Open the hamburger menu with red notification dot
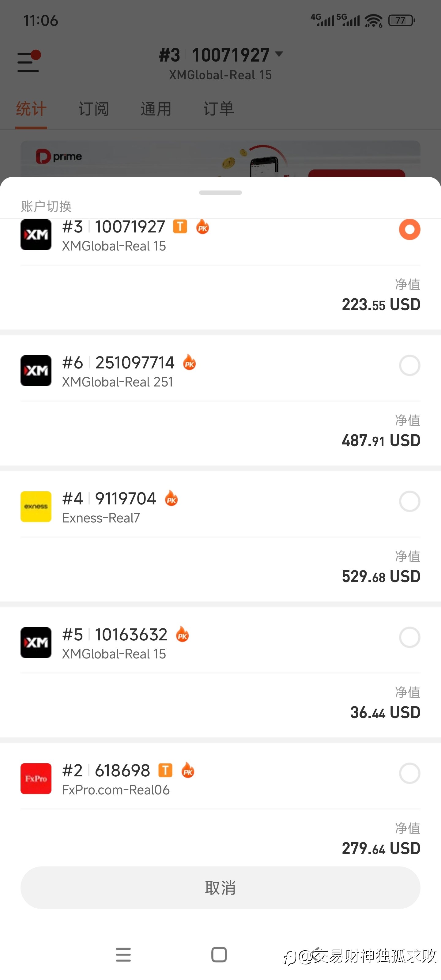441x980 pixels. click(28, 62)
